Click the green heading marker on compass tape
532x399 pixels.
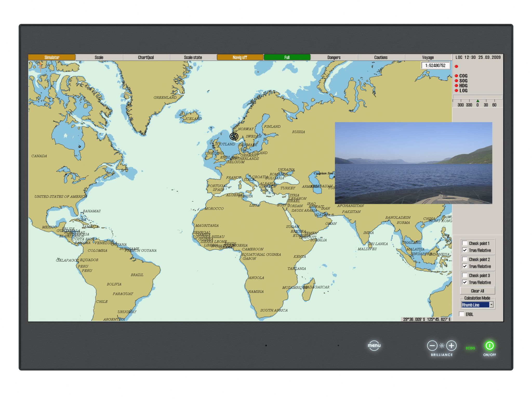click(477, 101)
